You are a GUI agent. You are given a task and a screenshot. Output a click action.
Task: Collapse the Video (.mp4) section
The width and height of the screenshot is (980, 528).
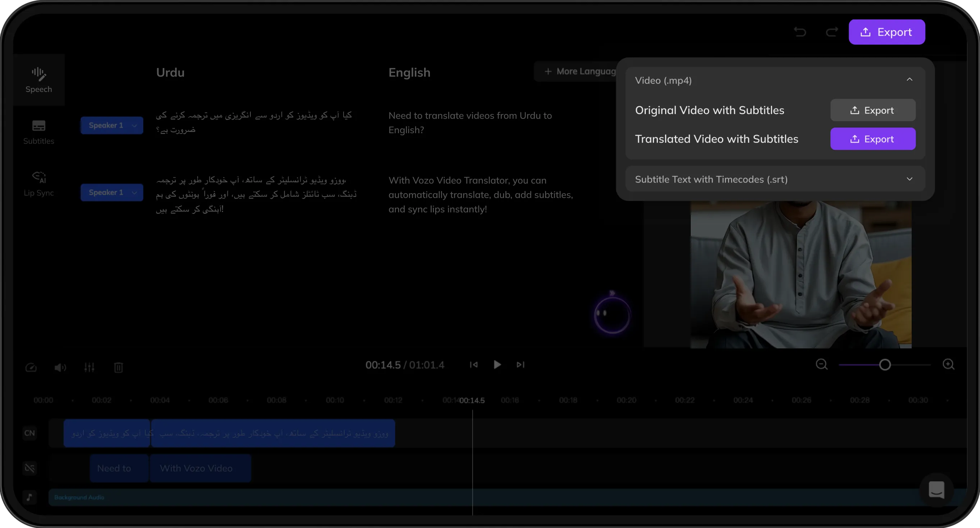pyautogui.click(x=909, y=80)
